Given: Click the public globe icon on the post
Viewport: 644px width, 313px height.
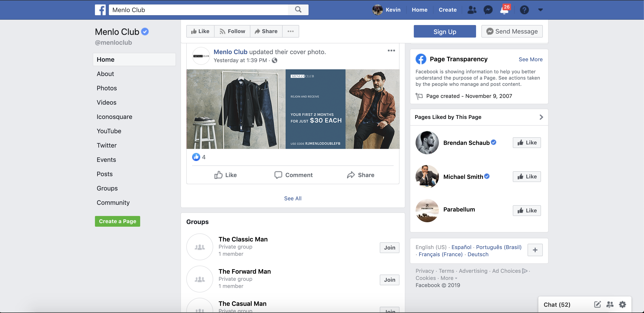Looking at the screenshot, I should [x=275, y=60].
